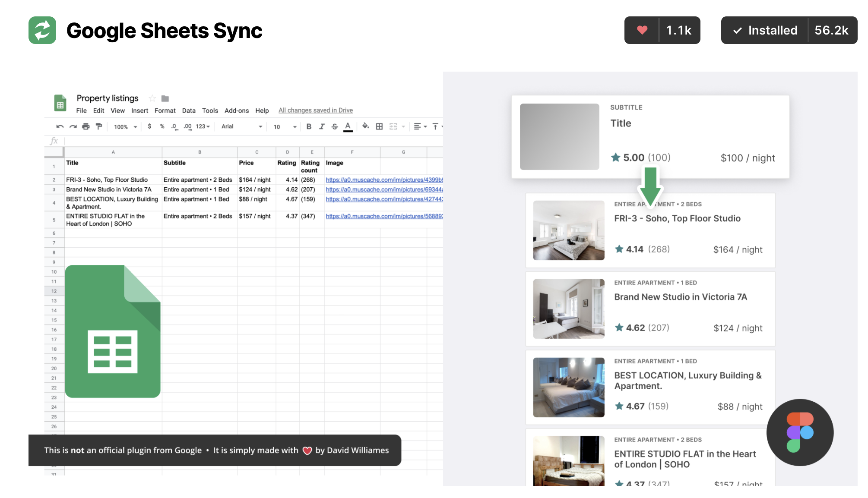Open the Tools menu

click(210, 110)
